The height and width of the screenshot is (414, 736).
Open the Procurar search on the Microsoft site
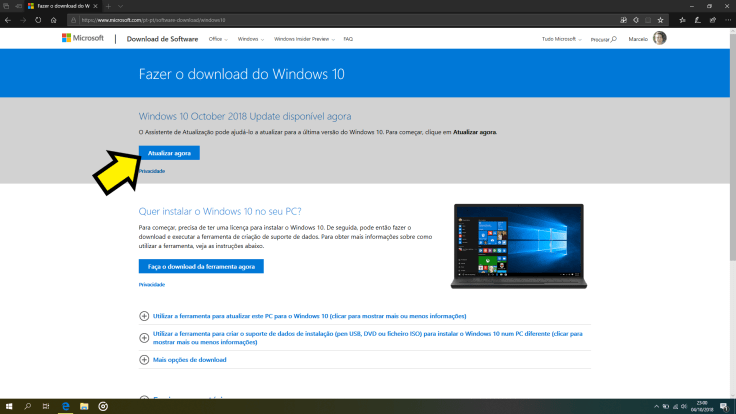[603, 39]
